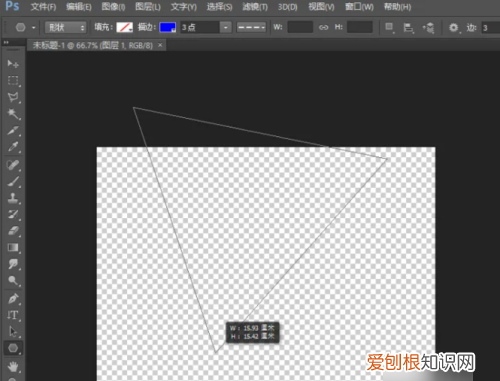Open the 文字(Y) menu

coord(184,7)
